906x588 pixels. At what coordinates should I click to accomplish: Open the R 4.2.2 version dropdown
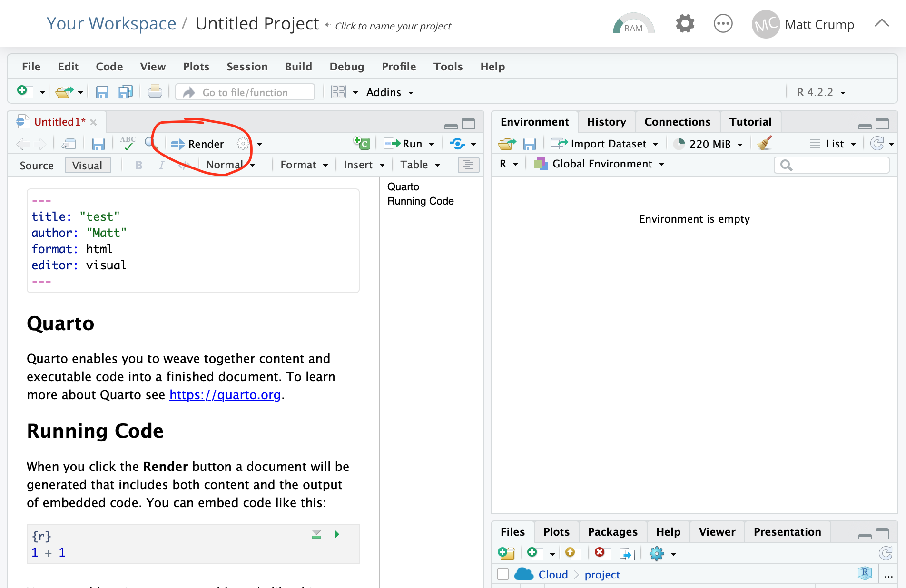(x=821, y=92)
